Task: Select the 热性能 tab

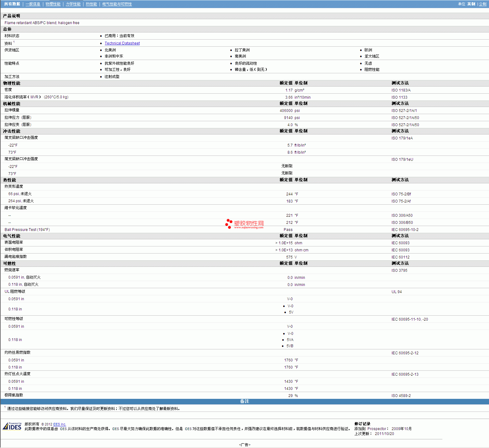Action: [91, 4]
